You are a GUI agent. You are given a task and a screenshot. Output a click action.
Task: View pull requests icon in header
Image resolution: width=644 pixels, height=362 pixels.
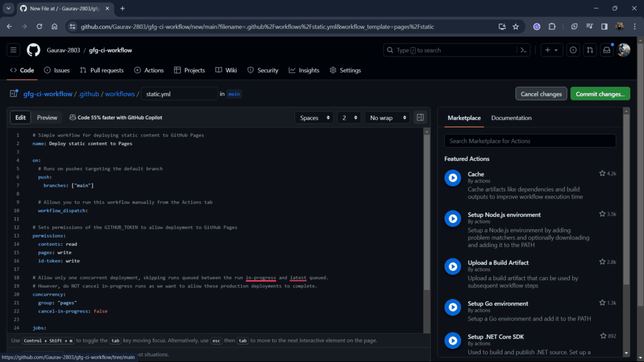(x=590, y=50)
